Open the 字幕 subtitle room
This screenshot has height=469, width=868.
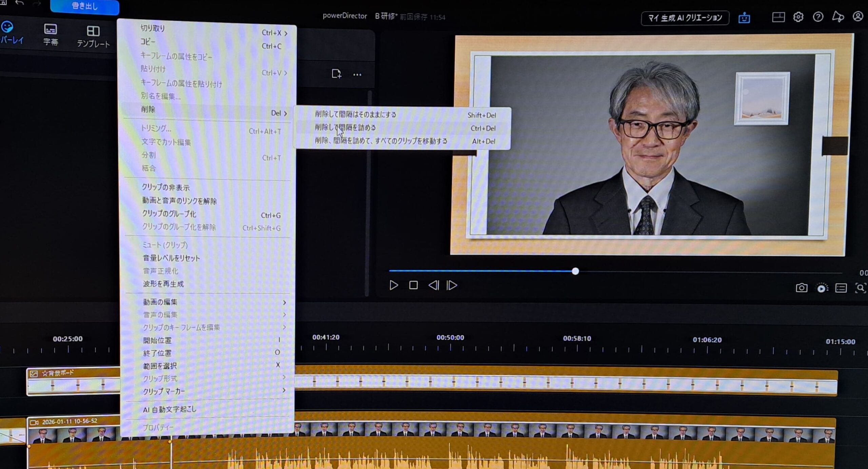[x=51, y=35]
